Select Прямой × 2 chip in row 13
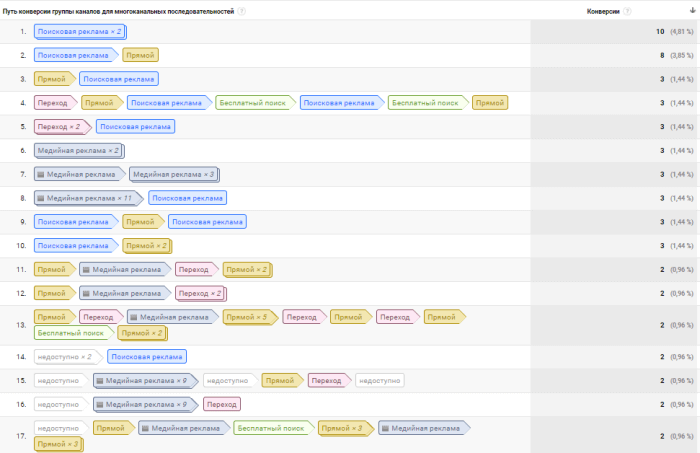Viewport: 700px width, 453px height. pos(143,333)
